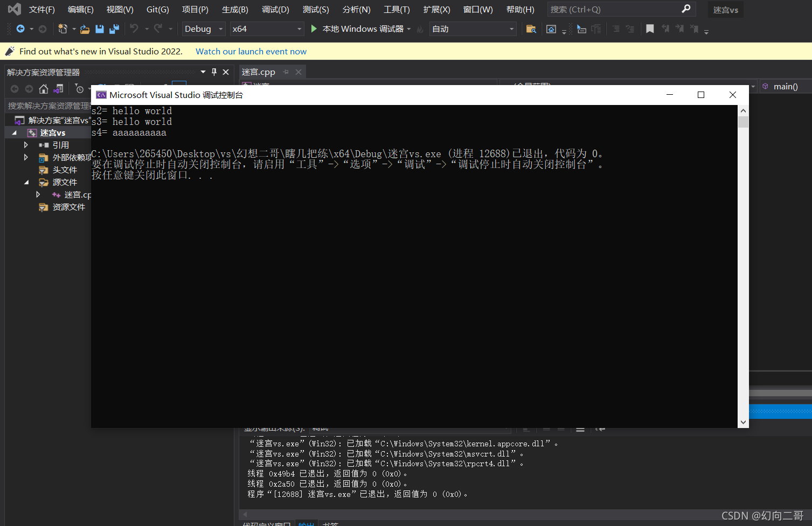The height and width of the screenshot is (526, 812).
Task: Save the current file
Action: point(100,29)
